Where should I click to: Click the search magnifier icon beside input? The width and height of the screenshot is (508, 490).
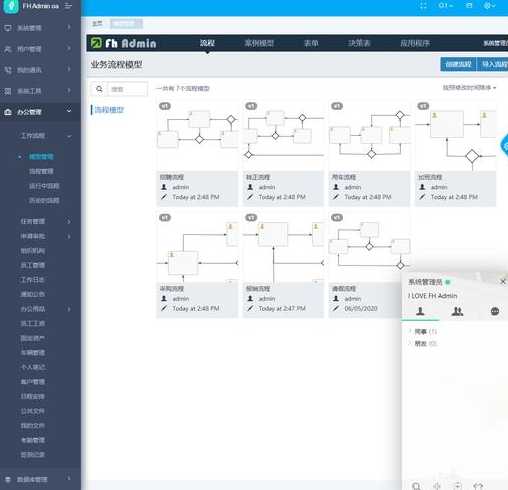pos(99,89)
